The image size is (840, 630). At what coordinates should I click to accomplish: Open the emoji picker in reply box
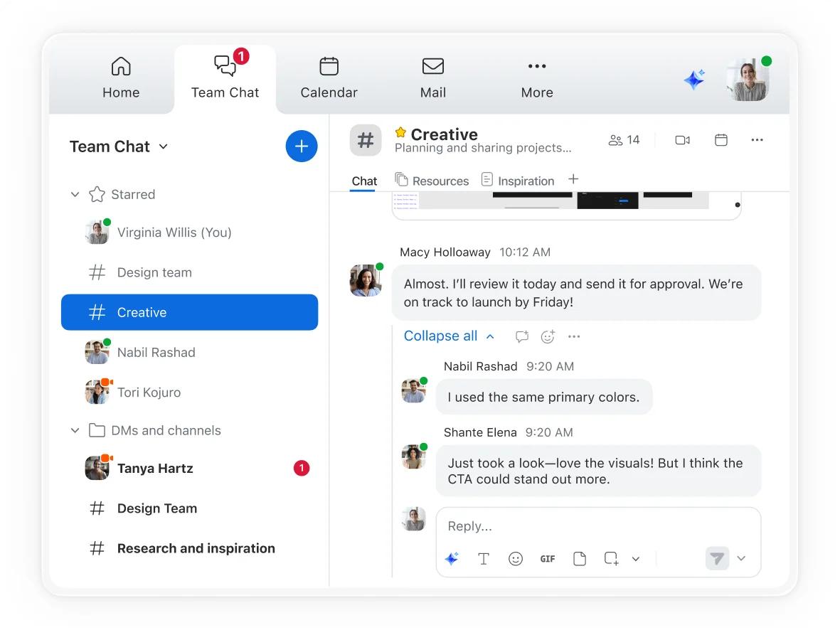[516, 559]
